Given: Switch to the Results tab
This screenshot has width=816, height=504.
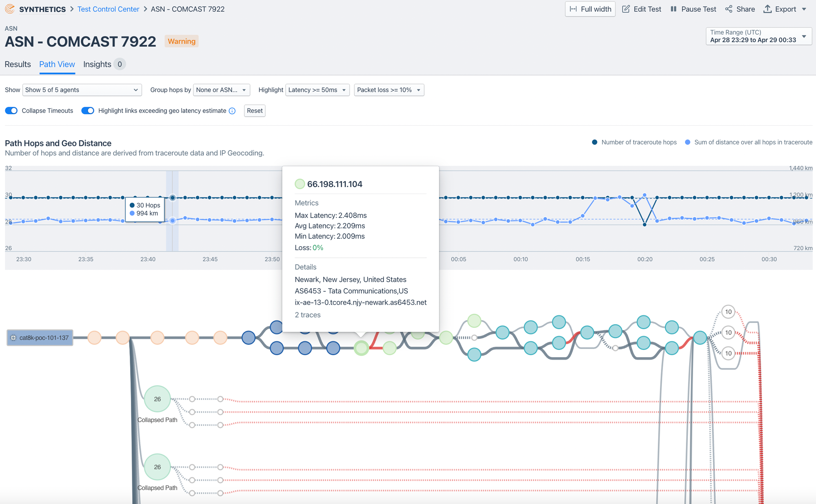Looking at the screenshot, I should 18,64.
